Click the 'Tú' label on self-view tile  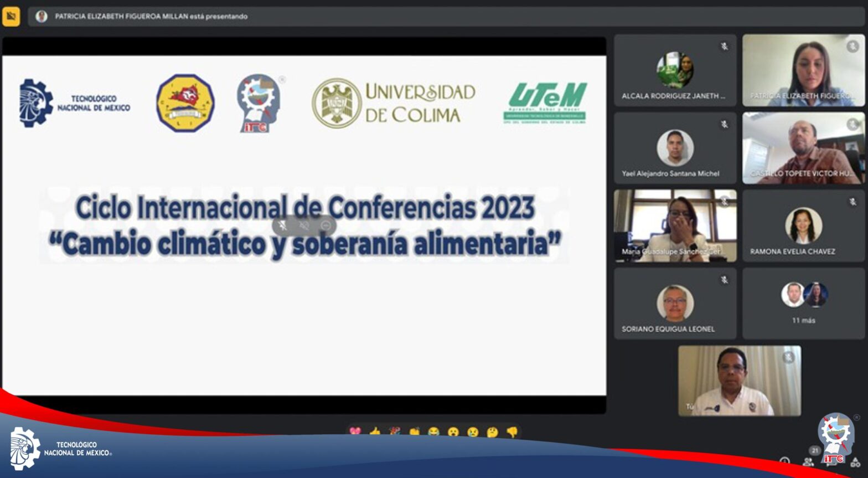pos(690,407)
